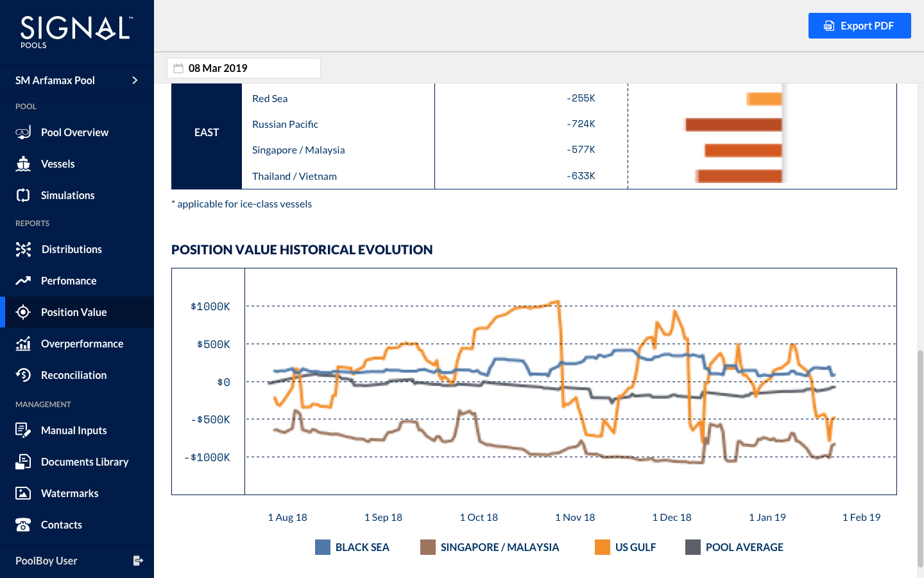
Task: Select Position Value report
Action: (77, 312)
